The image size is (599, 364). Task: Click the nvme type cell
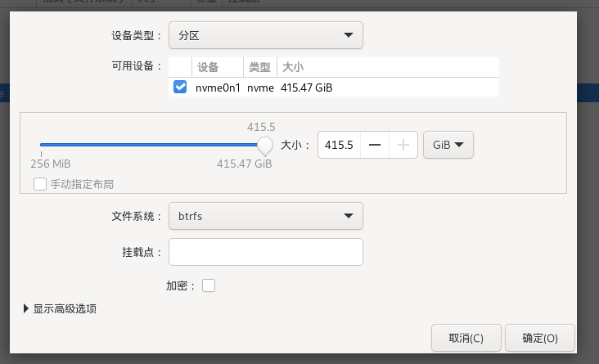pyautogui.click(x=260, y=88)
